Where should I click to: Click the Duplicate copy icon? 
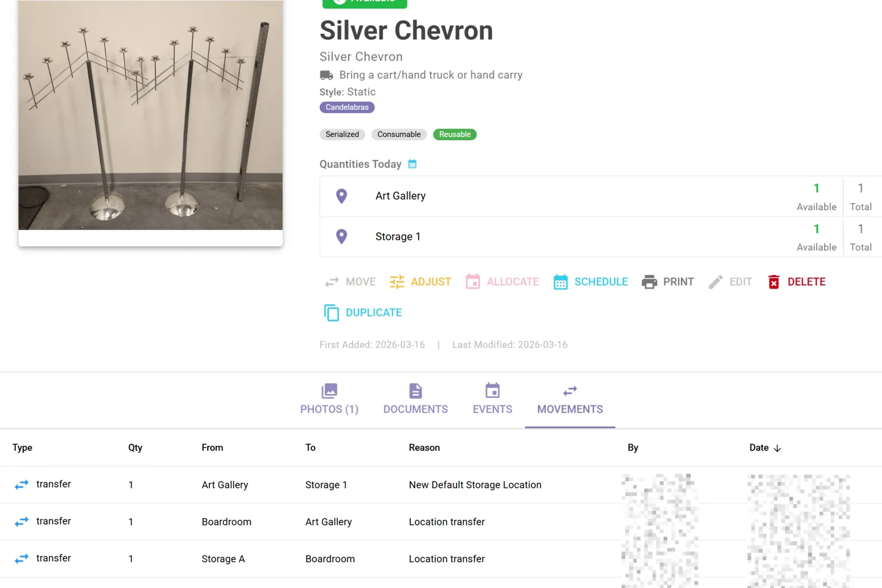pos(331,313)
